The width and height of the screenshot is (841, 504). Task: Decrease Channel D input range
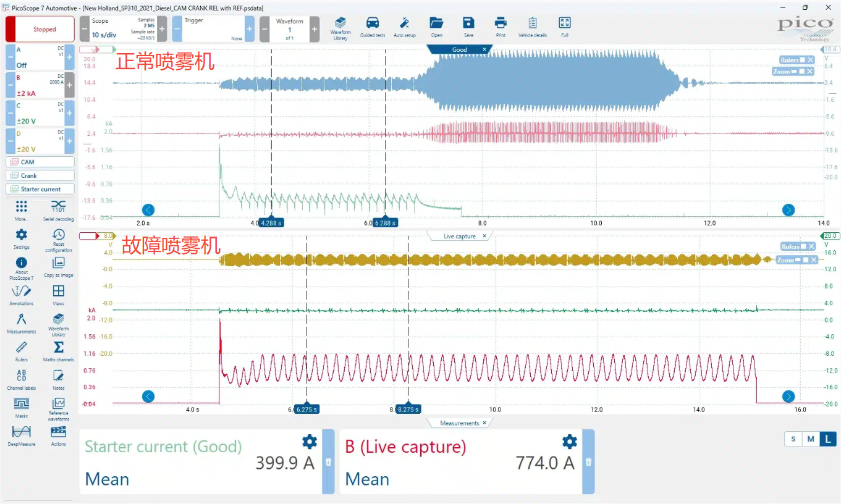pyautogui.click(x=11, y=141)
